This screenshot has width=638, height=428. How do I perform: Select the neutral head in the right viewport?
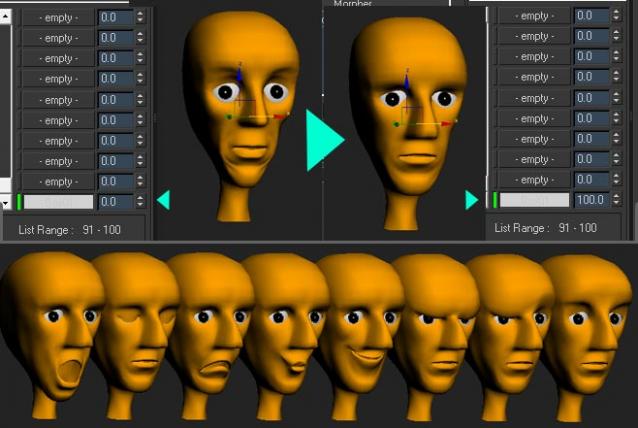coord(408,124)
